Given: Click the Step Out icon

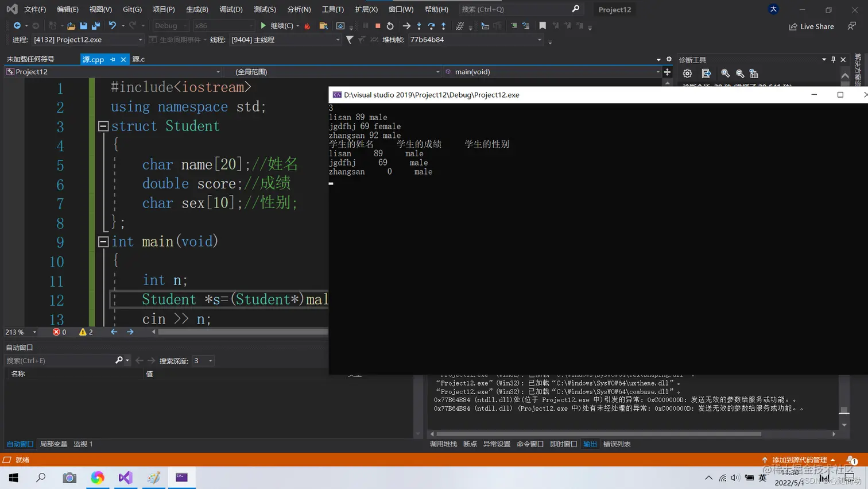Looking at the screenshot, I should (443, 26).
